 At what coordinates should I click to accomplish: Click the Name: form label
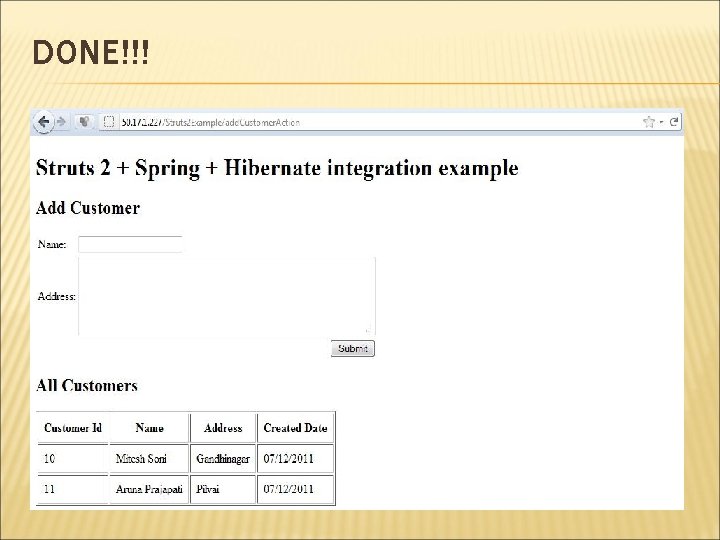[52, 244]
